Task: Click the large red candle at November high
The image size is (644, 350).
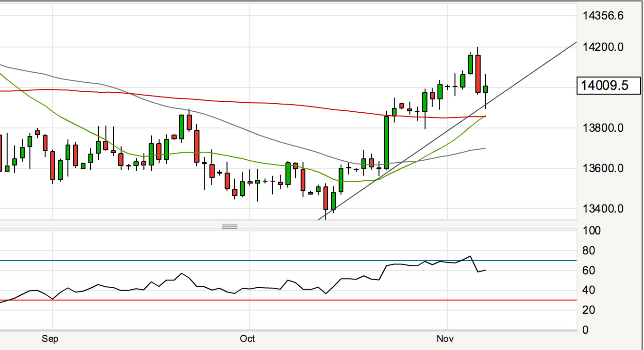Action: point(478,74)
